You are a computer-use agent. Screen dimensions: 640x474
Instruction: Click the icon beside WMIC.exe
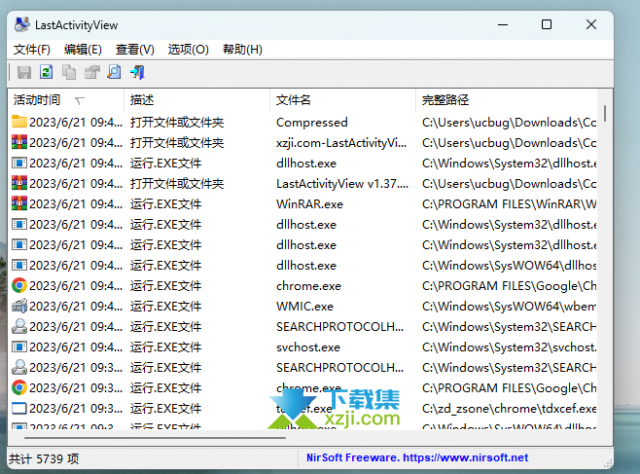point(19,306)
